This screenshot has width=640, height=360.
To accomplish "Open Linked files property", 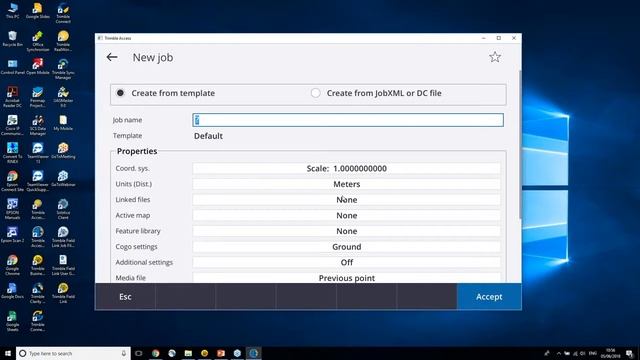I will coord(347,200).
